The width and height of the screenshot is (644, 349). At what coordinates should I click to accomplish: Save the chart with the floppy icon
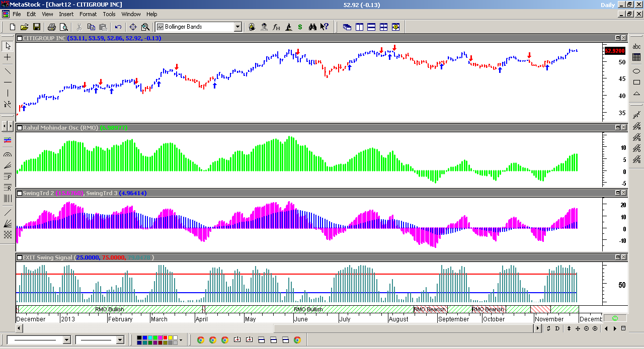coord(37,27)
